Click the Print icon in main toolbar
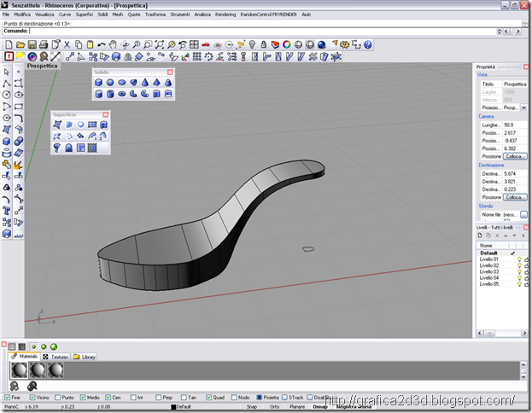The width and height of the screenshot is (532, 413). point(44,44)
